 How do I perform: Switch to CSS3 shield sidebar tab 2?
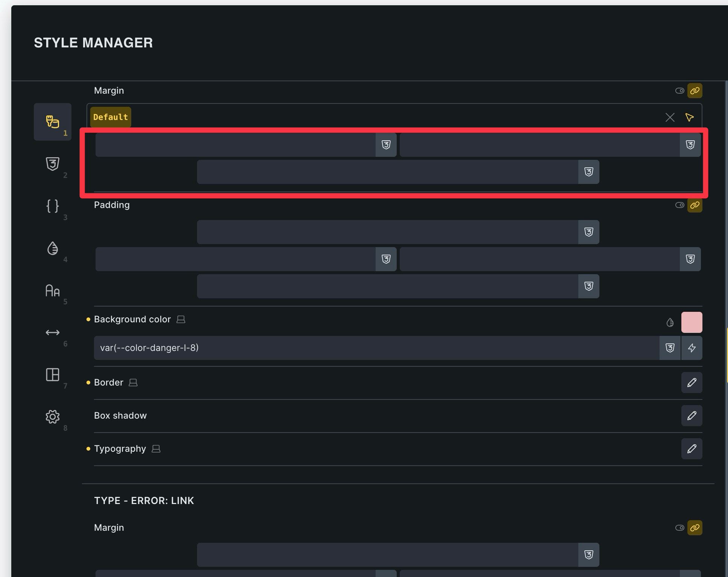click(53, 164)
